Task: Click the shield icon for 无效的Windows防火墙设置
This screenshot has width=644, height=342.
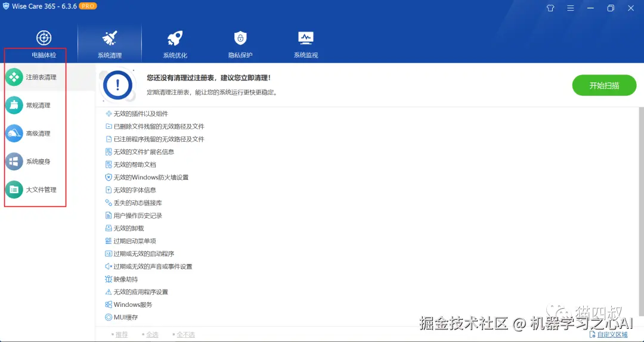Action: tap(109, 178)
